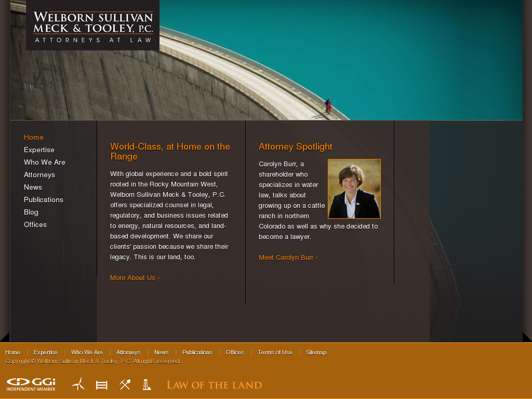Open Terms of Use in the footer
Viewport: 532px width, 399px height.
coord(275,353)
